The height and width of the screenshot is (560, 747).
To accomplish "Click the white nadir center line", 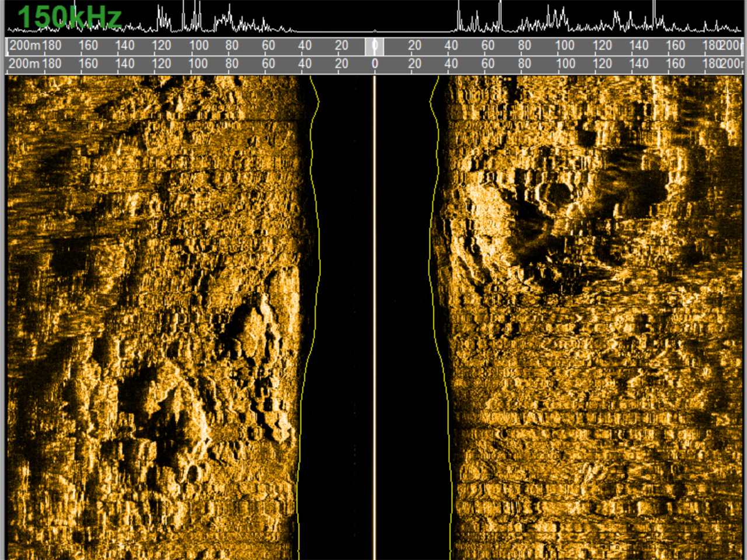I will click(375, 315).
